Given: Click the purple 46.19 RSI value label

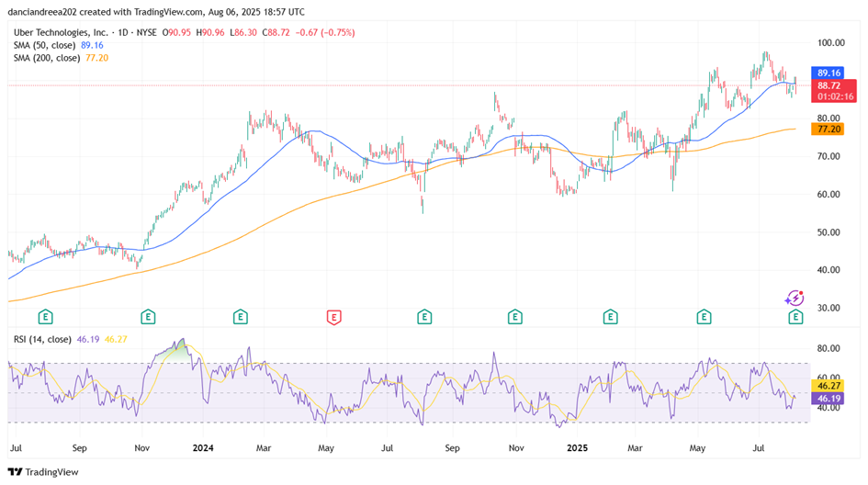Looking at the screenshot, I should [x=829, y=399].
